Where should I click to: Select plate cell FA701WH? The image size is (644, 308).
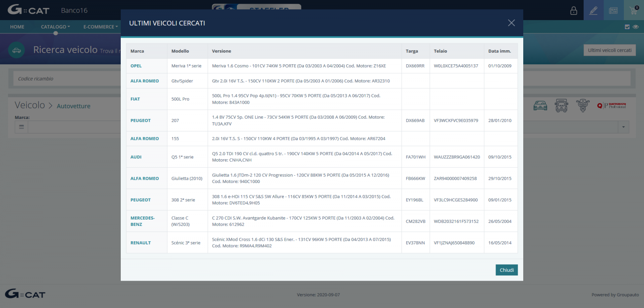pyautogui.click(x=415, y=157)
